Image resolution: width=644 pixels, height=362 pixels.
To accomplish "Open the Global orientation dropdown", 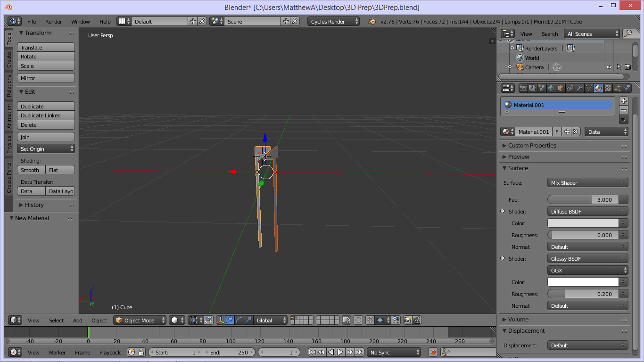I will [270, 320].
